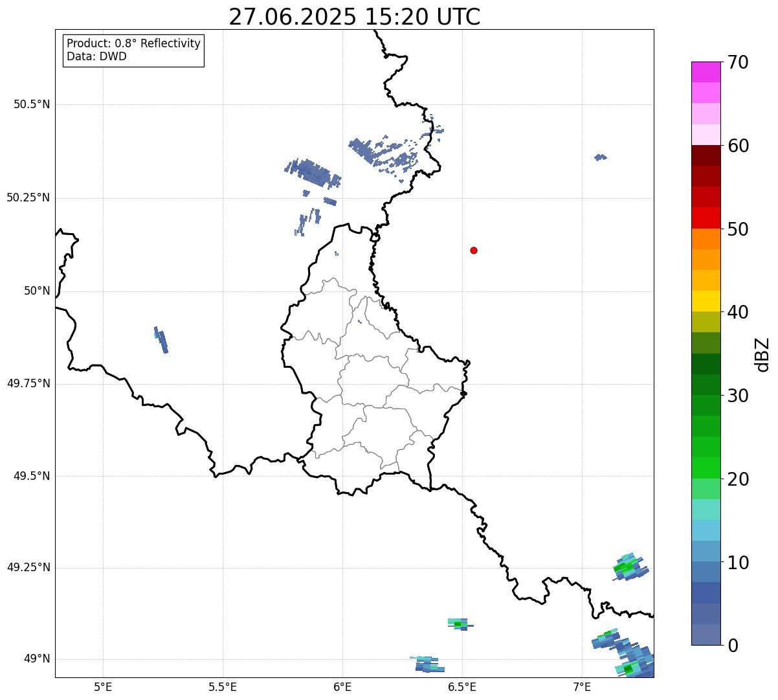
Task: Click the latitude label "49.25°N"
Action: click(28, 567)
